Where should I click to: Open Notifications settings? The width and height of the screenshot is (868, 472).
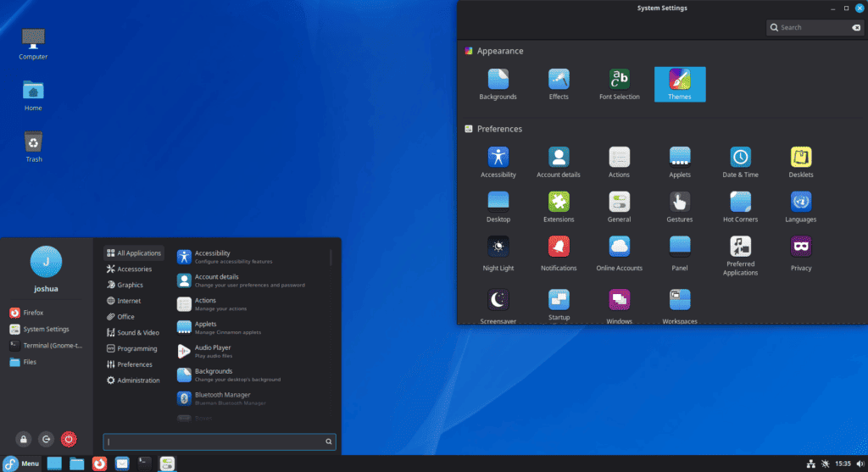tap(559, 253)
